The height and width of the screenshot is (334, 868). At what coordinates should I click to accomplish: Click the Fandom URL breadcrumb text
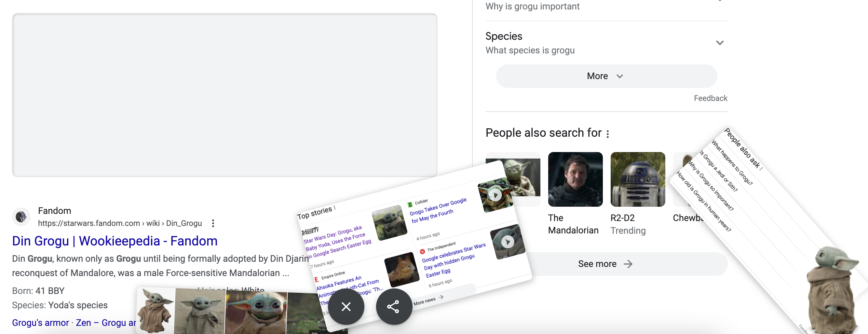[120, 223]
